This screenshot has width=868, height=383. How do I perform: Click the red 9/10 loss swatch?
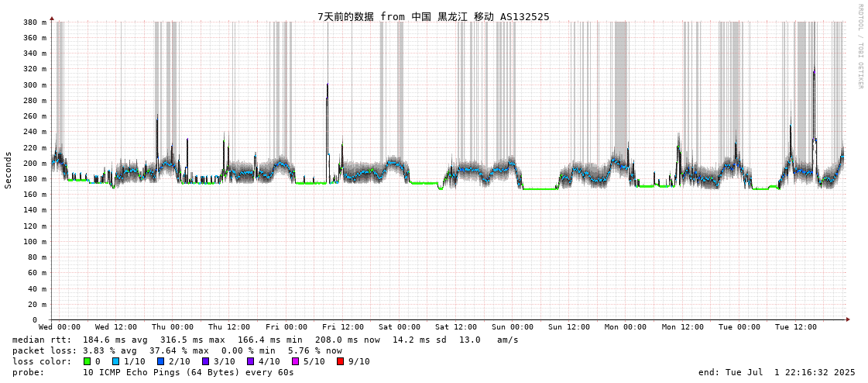pyautogui.click(x=340, y=361)
